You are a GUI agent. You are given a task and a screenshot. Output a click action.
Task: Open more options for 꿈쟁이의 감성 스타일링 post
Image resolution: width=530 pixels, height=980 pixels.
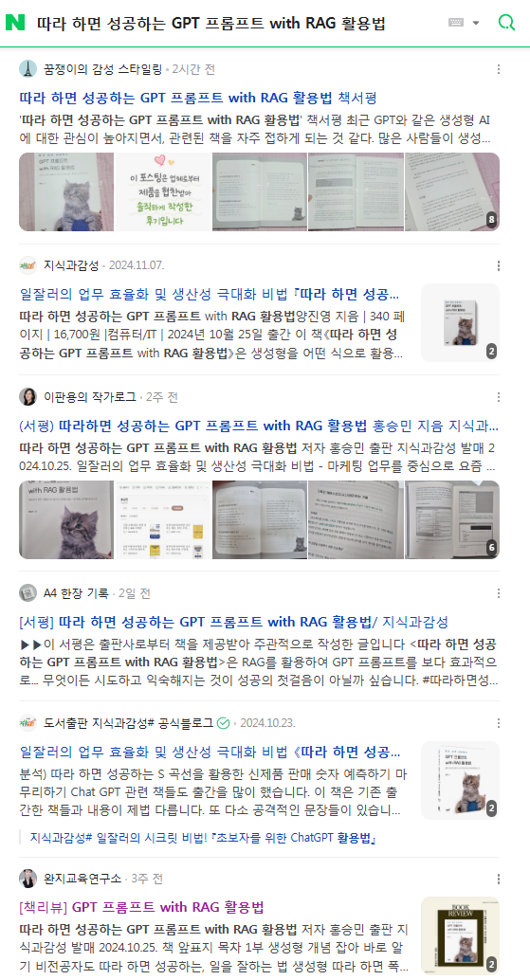pos(498,69)
